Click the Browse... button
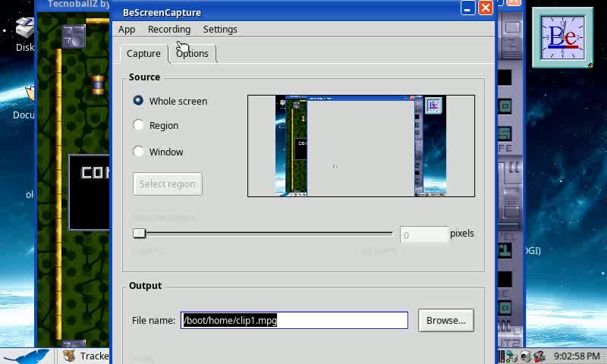This screenshot has height=364, width=607. click(x=446, y=320)
